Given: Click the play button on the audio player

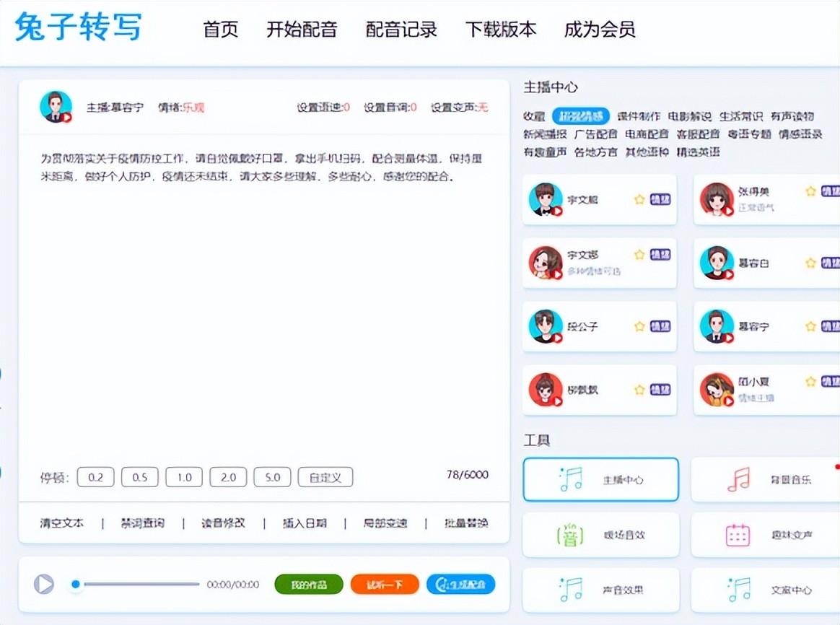Looking at the screenshot, I should [x=44, y=584].
